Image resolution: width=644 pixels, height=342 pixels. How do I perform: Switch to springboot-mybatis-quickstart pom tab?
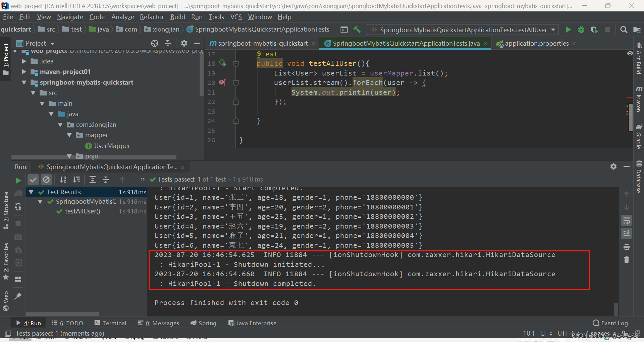point(262,43)
